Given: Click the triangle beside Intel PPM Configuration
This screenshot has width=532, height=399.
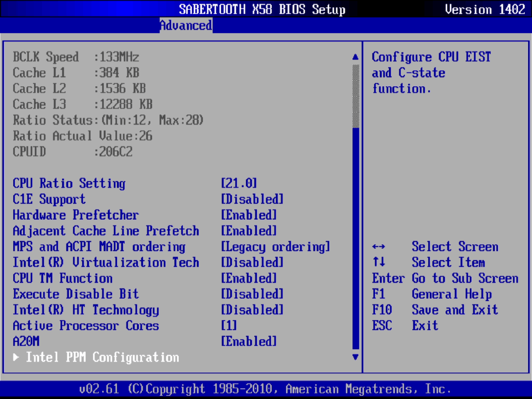Looking at the screenshot, I should tap(16, 357).
